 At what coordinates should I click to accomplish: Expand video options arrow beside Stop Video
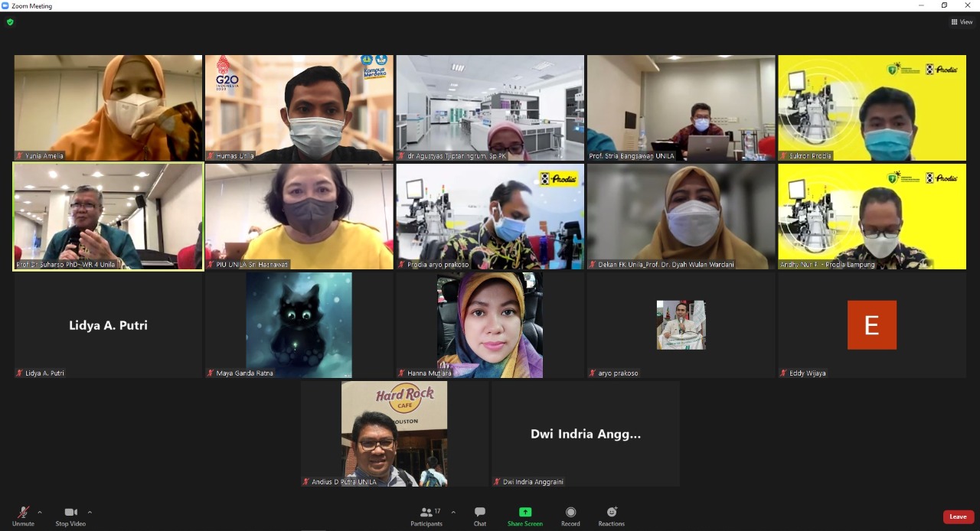coord(90,513)
